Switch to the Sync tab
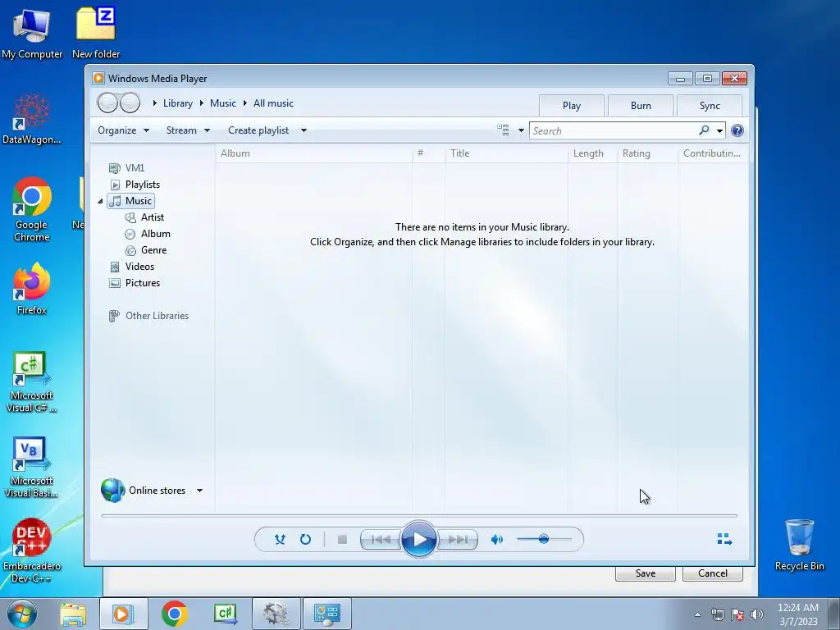Viewport: 840px width, 630px height. pos(710,106)
